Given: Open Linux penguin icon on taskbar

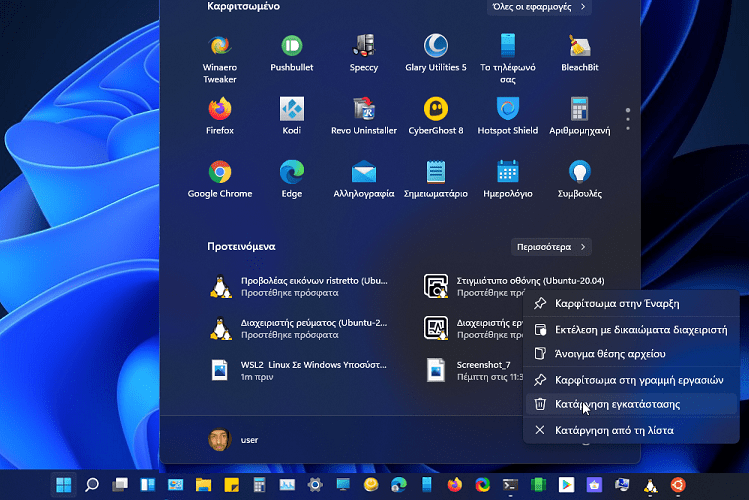Looking at the screenshot, I should click(x=650, y=485).
